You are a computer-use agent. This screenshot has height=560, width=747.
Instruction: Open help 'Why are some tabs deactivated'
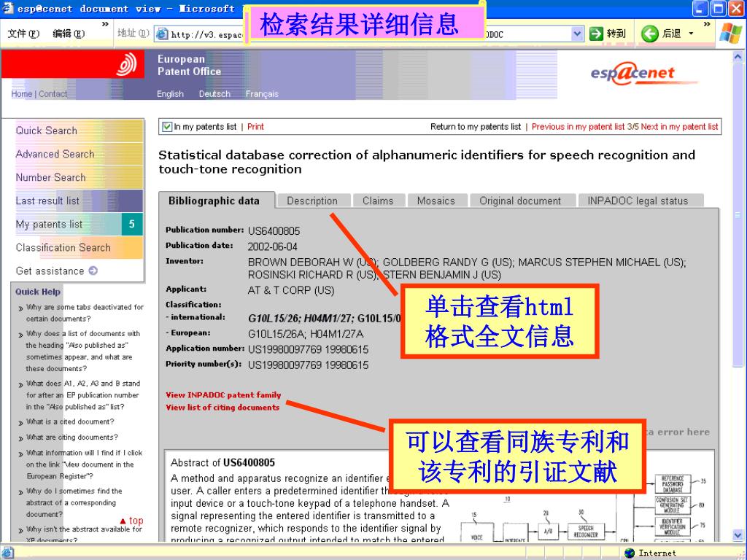85,313
